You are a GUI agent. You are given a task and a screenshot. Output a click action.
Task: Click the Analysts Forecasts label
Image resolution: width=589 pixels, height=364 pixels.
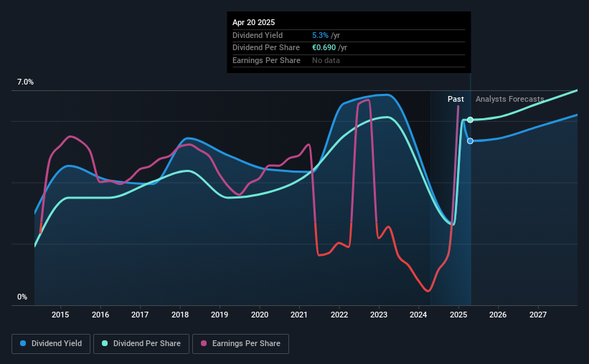click(510, 99)
